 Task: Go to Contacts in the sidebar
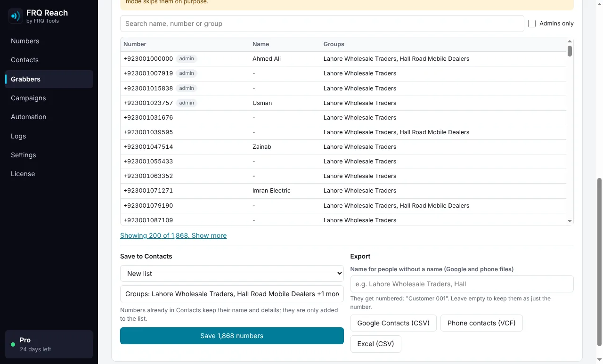click(49, 60)
